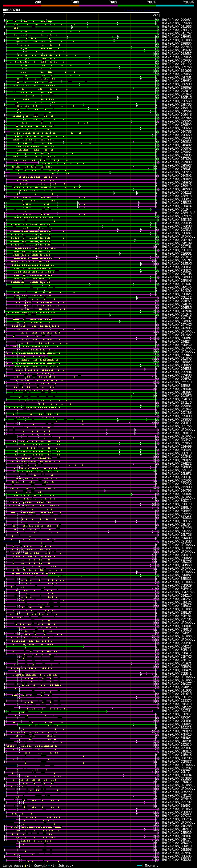Choose hit UniRef100_Q43687
The image size is (197, 868).
(177, 54)
